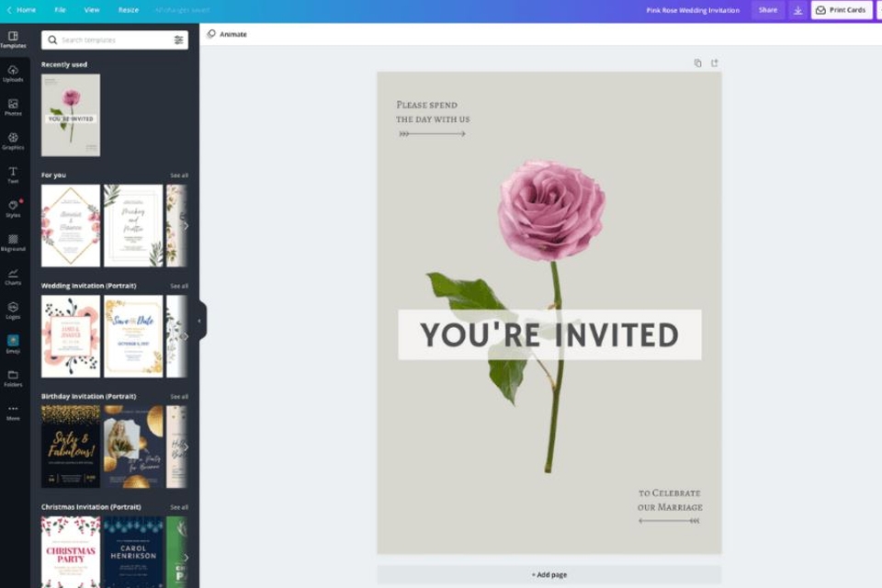Click the Print Cards button
The height and width of the screenshot is (588, 882).
point(841,10)
